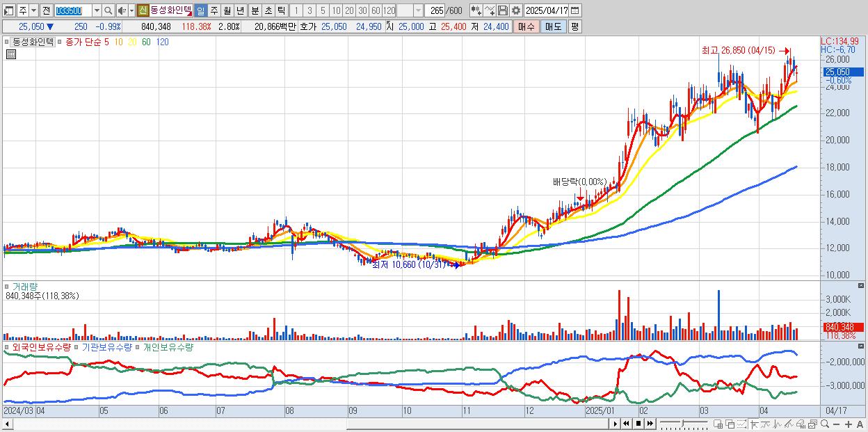Click the 전 button near stock code
868x432 pixels.
coord(46,10)
